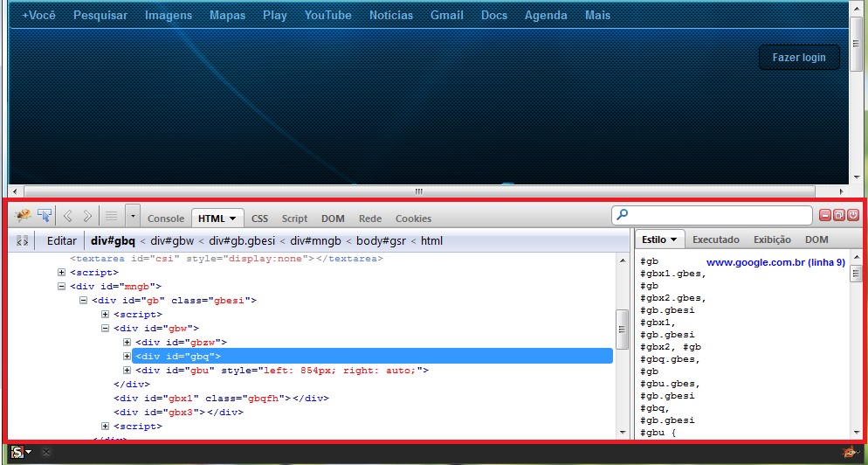
Task: Switch to the CSS panel
Action: (x=259, y=219)
